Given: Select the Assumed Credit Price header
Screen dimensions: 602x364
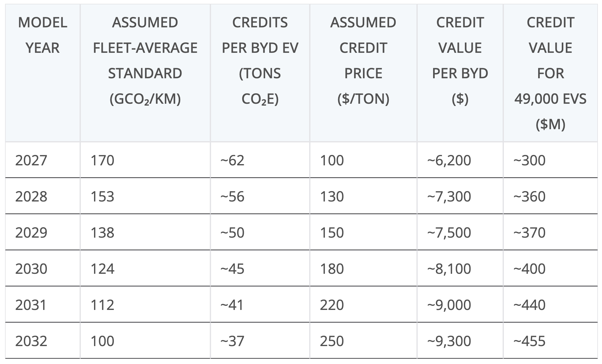Looking at the screenshot, I should pyautogui.click(x=363, y=60).
